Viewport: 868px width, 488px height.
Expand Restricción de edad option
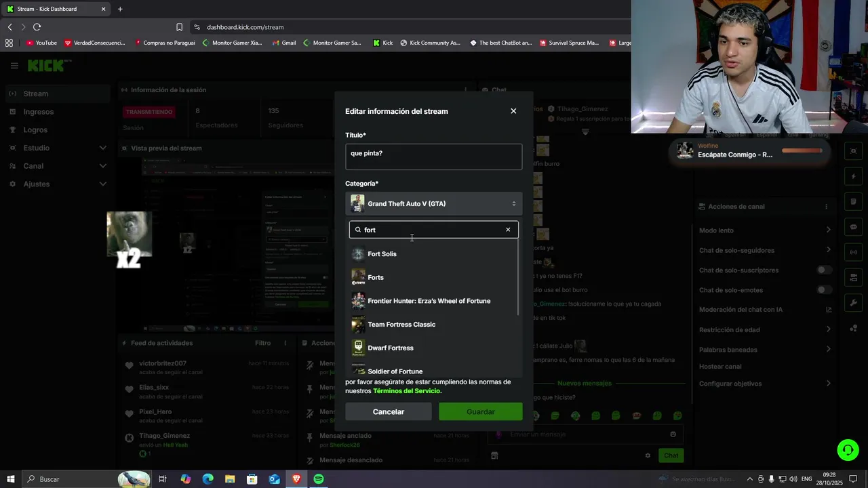click(828, 329)
